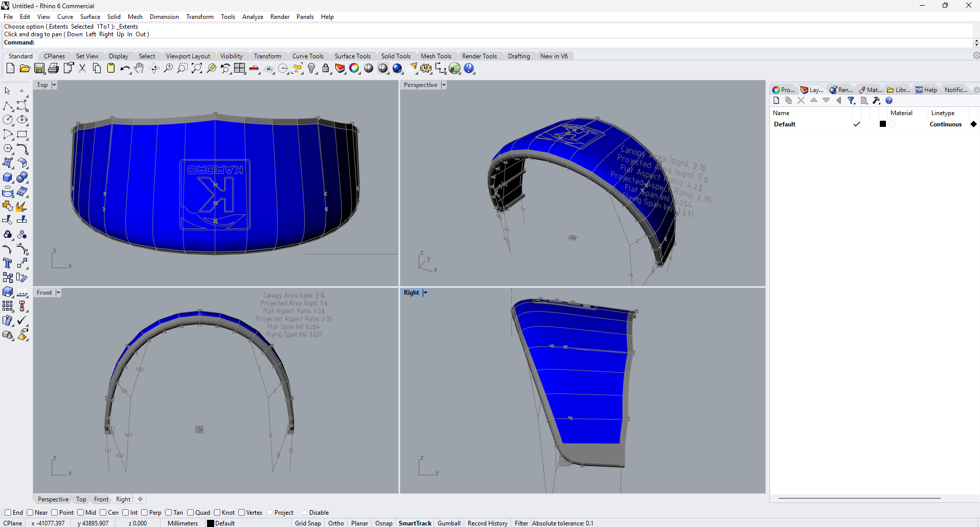
Task: Click the Default layer black color swatch
Action: point(882,124)
